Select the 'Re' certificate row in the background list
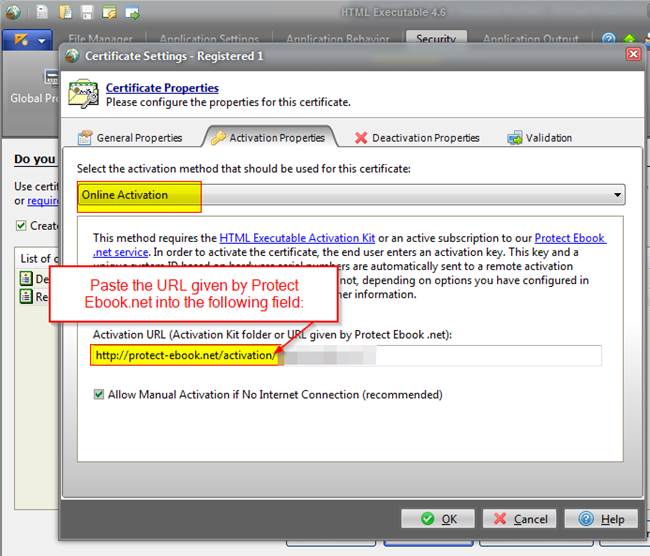Screen dimensions: 650x556 34,296
